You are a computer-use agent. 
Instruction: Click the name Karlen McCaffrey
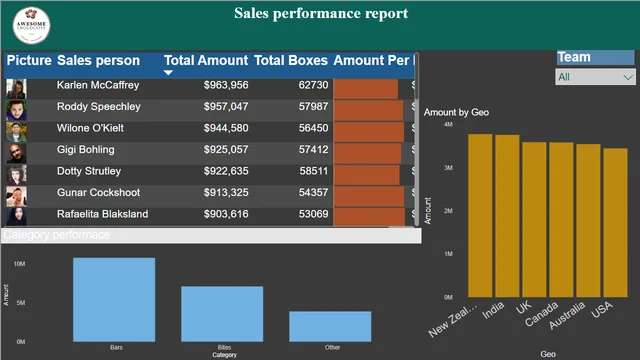(x=98, y=85)
